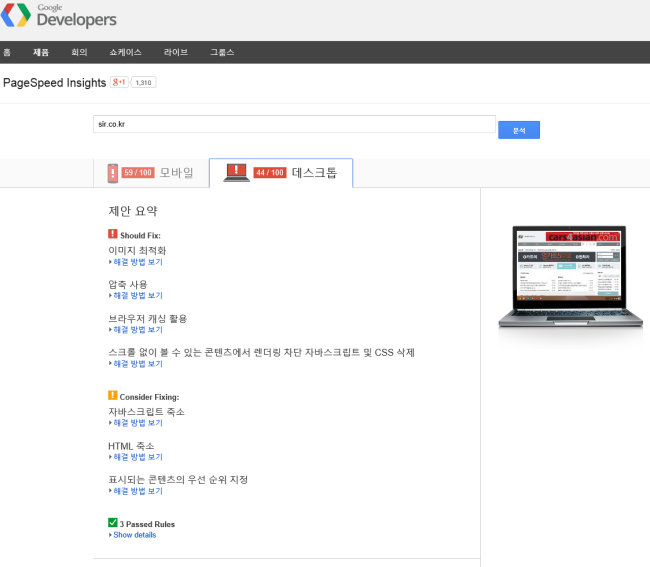The width and height of the screenshot is (650, 567).
Task: Open the 제품 menu in navigation bar
Action: [x=40, y=52]
